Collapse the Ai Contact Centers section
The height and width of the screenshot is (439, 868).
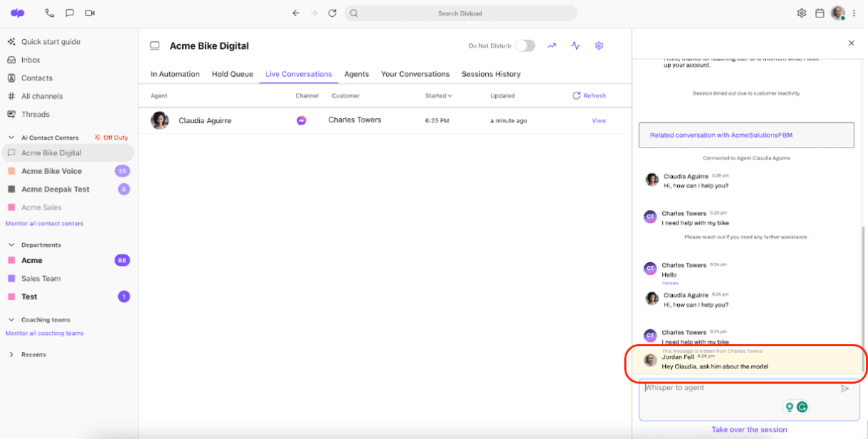[x=11, y=138]
